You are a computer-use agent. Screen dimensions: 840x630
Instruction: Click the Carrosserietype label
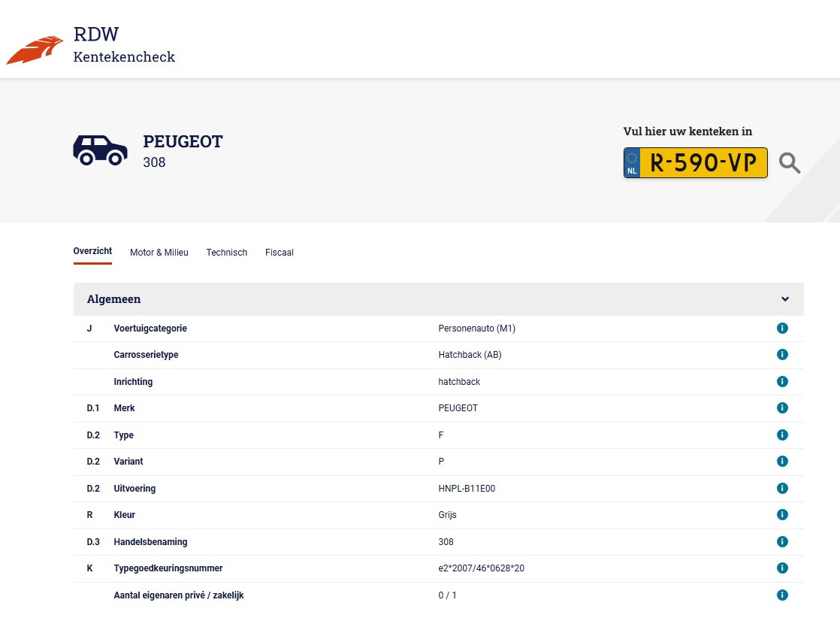tap(146, 354)
